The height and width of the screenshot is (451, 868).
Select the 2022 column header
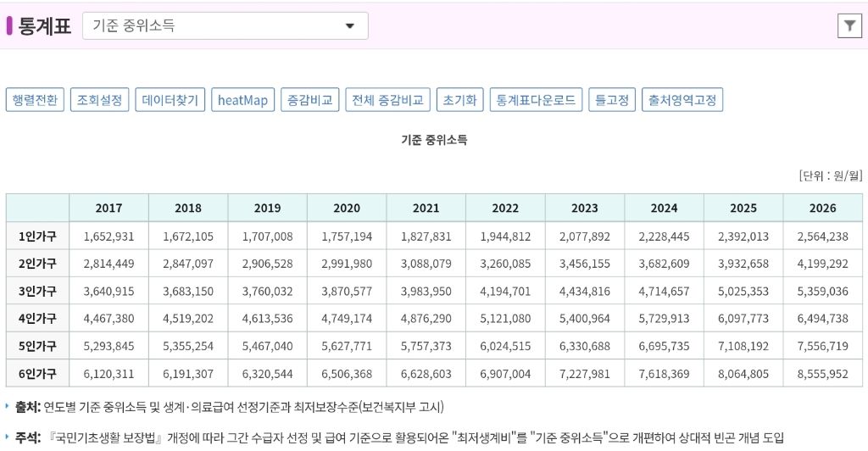[x=505, y=208]
